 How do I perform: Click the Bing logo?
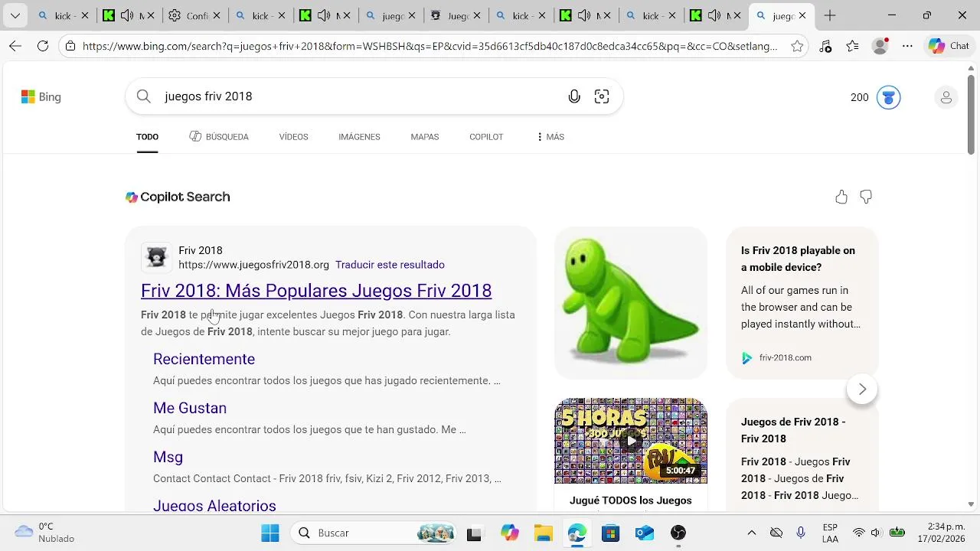[x=41, y=97]
